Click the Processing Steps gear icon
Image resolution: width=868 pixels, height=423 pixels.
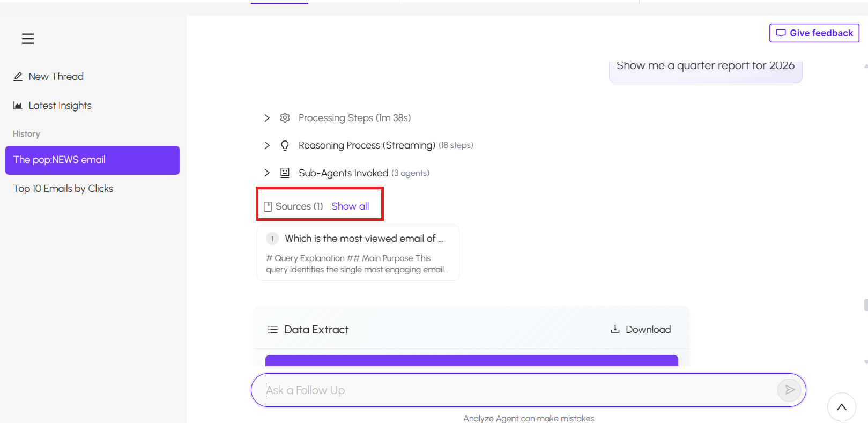pos(285,118)
